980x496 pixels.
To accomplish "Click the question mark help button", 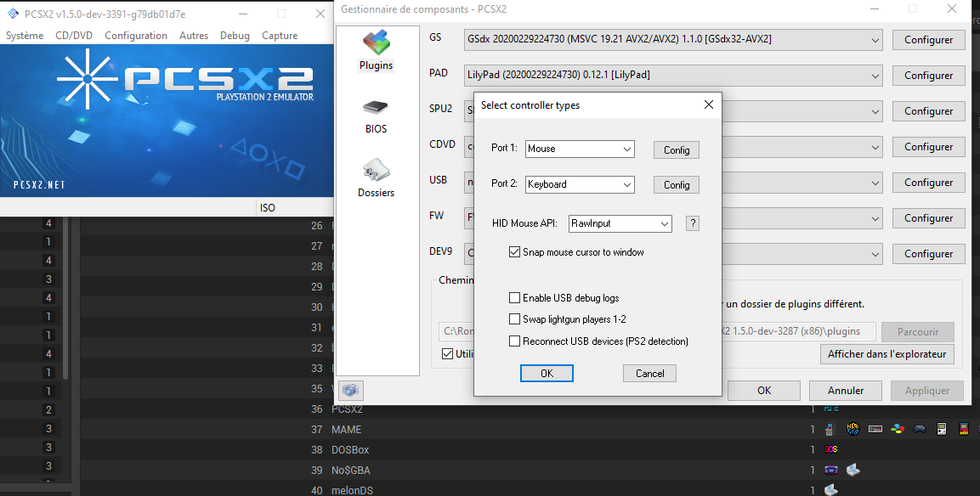I will [x=693, y=223].
